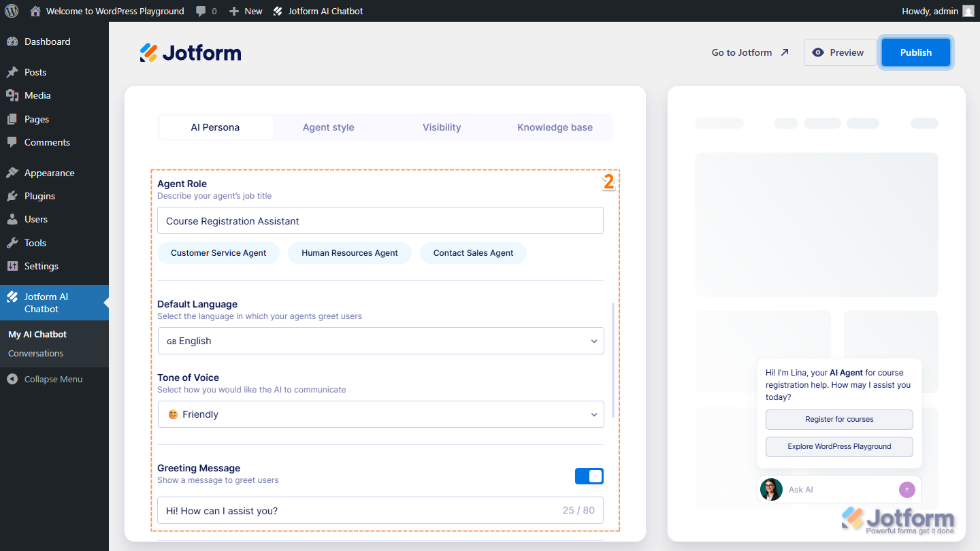Click the Jotform logo in header
980x551 pixels.
coord(191,52)
